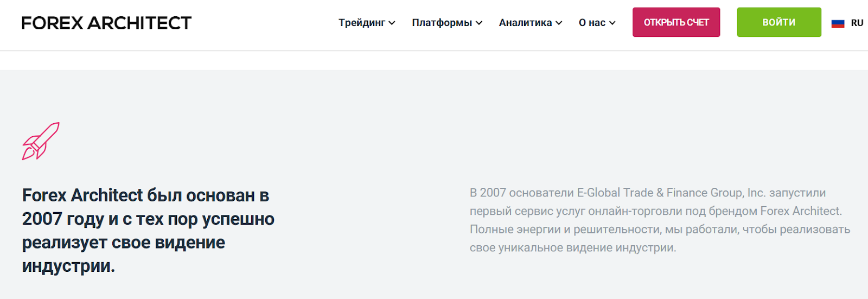Click the pink rocket icon
868x299 pixels.
pyautogui.click(x=41, y=141)
